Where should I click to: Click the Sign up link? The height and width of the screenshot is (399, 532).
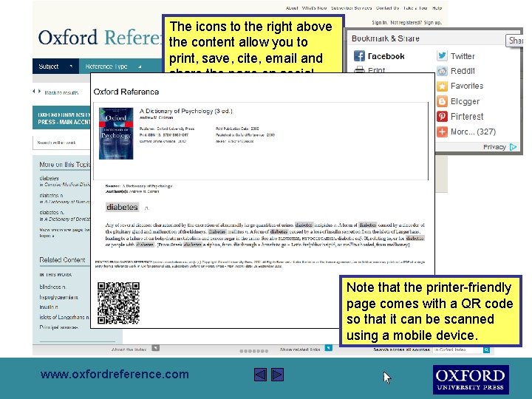[432, 23]
